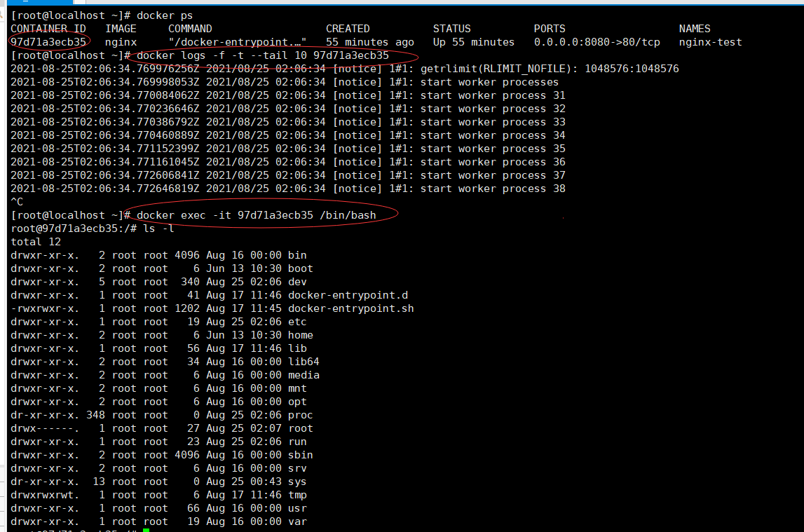Image resolution: width=804 pixels, height=532 pixels.
Task: Click the bin directory entry
Action: (x=297, y=255)
